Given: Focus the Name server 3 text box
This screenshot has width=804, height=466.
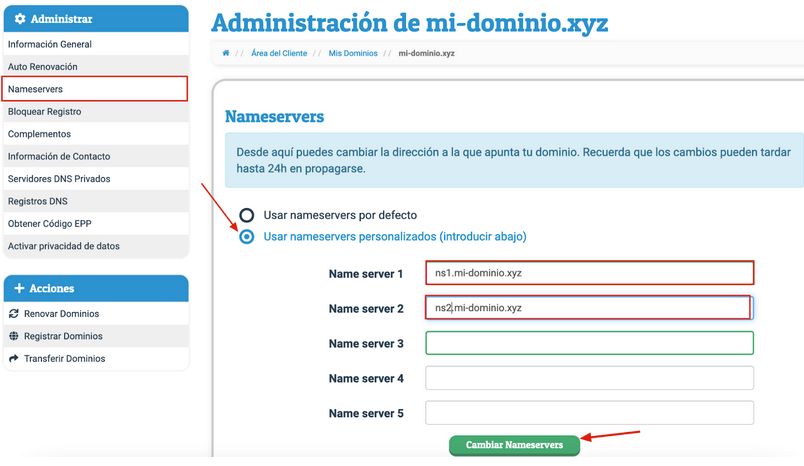Looking at the screenshot, I should (589, 343).
